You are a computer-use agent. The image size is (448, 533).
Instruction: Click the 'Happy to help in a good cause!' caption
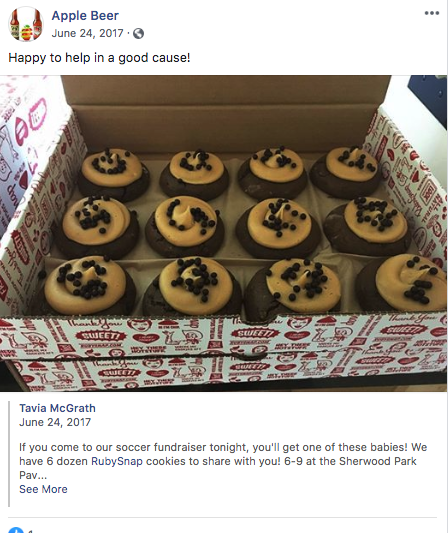tap(99, 58)
